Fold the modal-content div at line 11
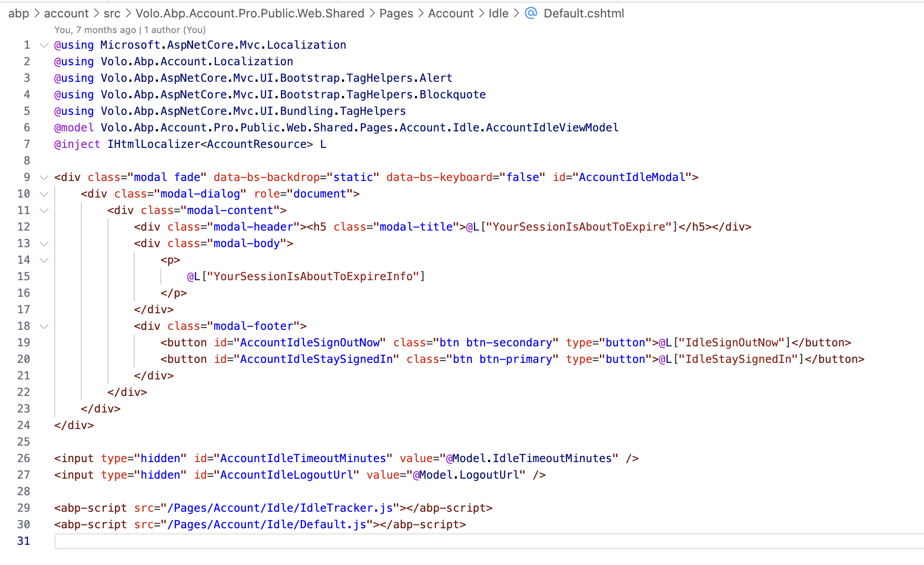This screenshot has height=565, width=924. [44, 210]
